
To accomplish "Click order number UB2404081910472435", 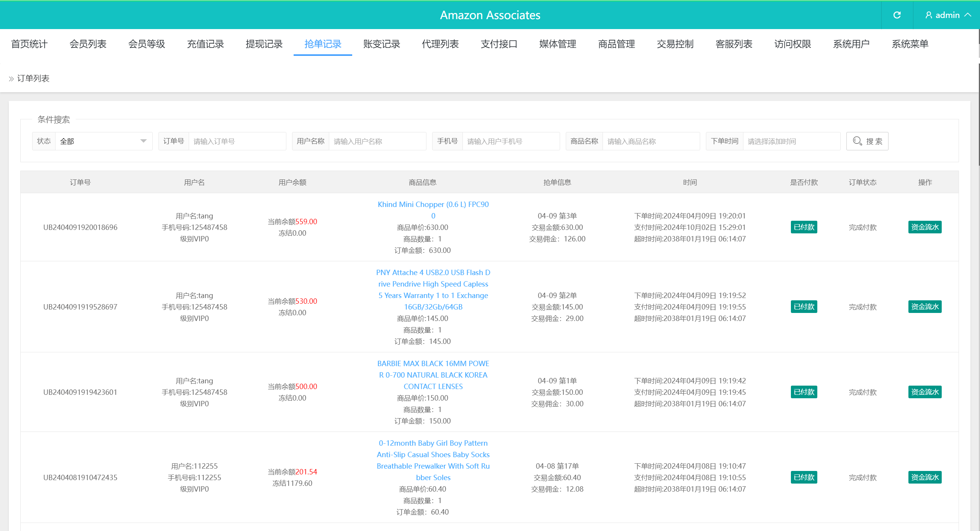I will (x=80, y=477).
